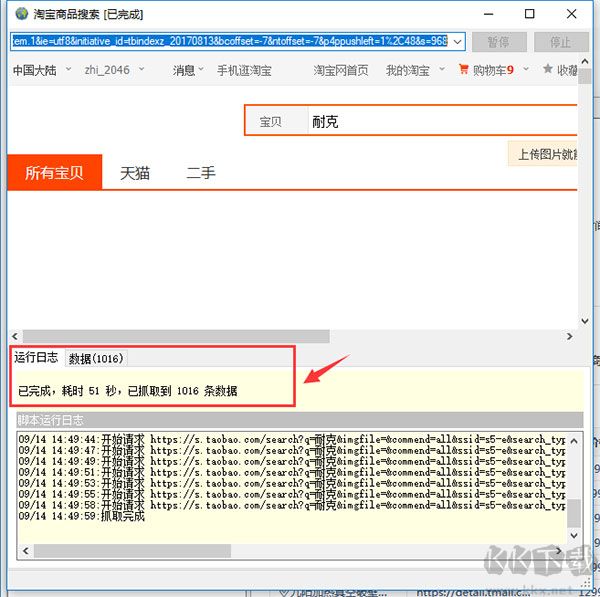Click the log pane scroll down arrow

point(574,535)
